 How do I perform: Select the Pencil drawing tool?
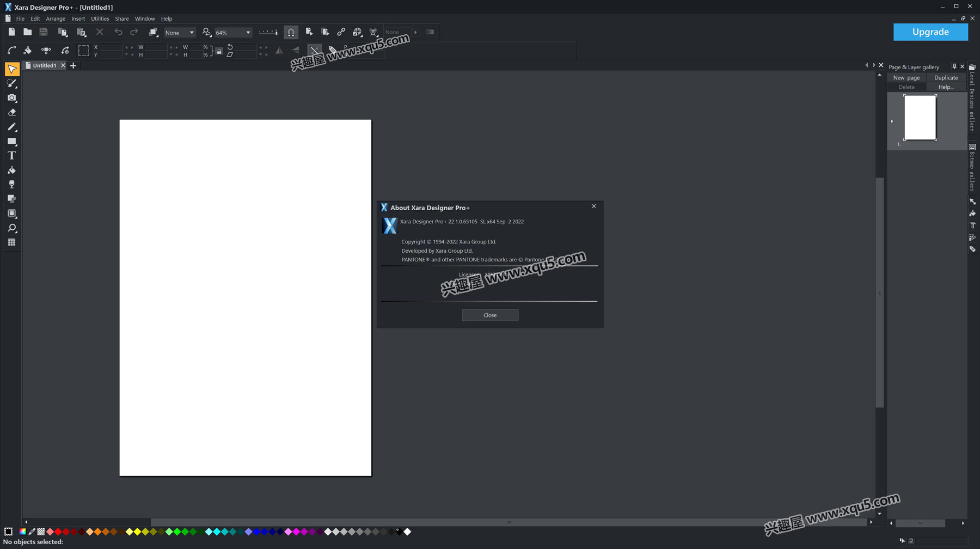pos(12,127)
